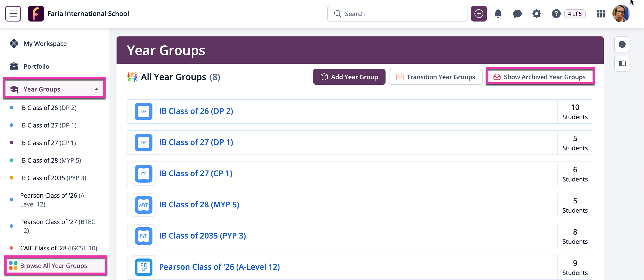
Task: Open the notifications bell
Action: [498, 14]
